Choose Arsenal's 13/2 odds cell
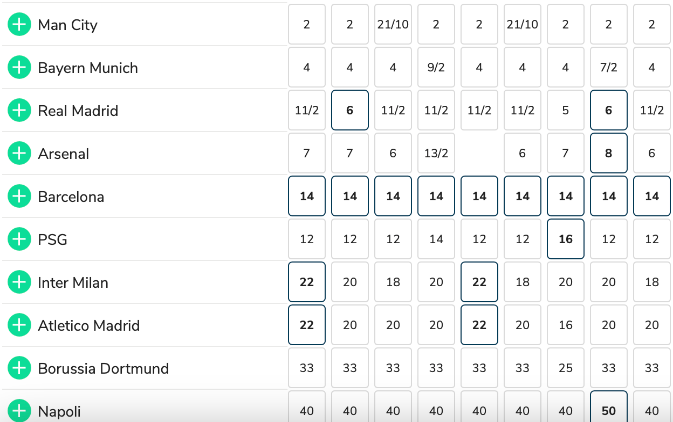The height and width of the screenshot is (422, 673). 436,154
